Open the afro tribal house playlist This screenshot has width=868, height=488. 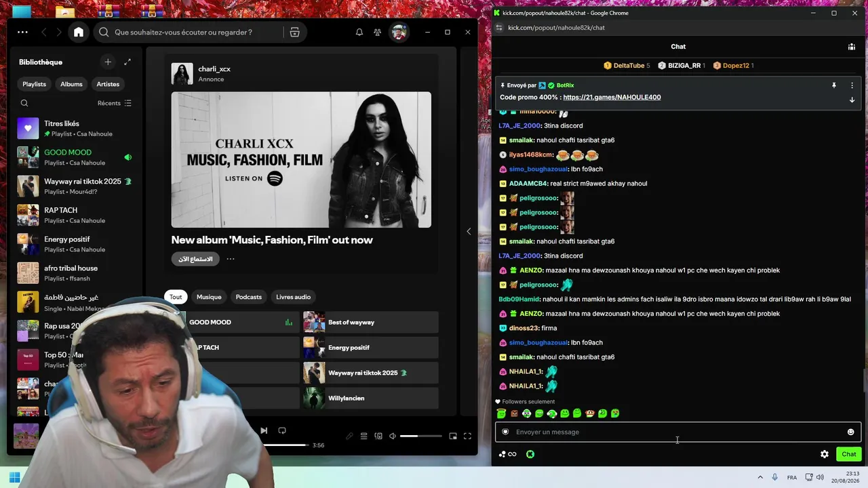[76, 272]
